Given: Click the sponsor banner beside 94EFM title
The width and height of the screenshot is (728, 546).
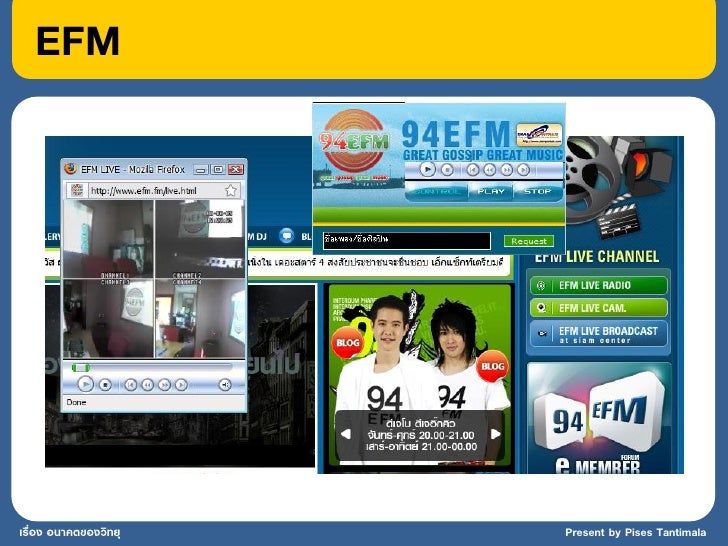Looking at the screenshot, I should coord(539,135).
